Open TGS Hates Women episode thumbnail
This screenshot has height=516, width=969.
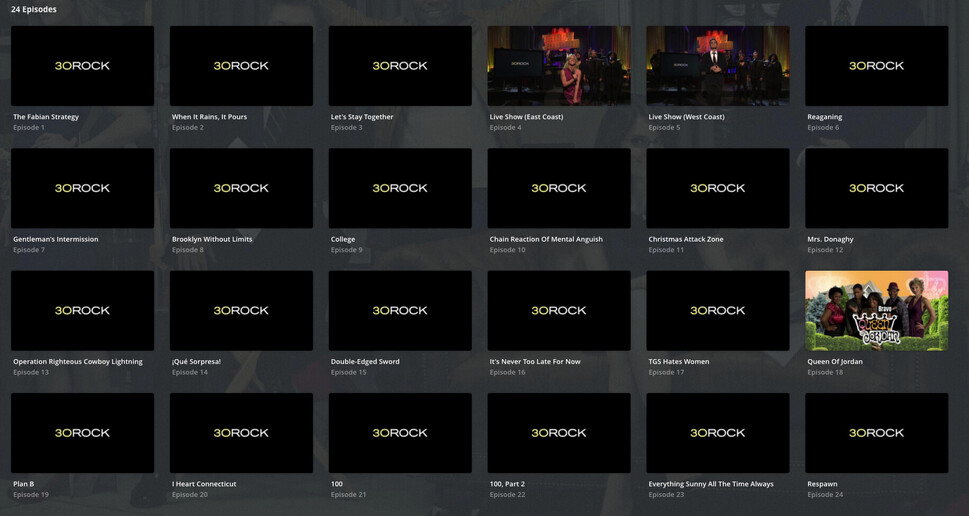click(x=717, y=310)
